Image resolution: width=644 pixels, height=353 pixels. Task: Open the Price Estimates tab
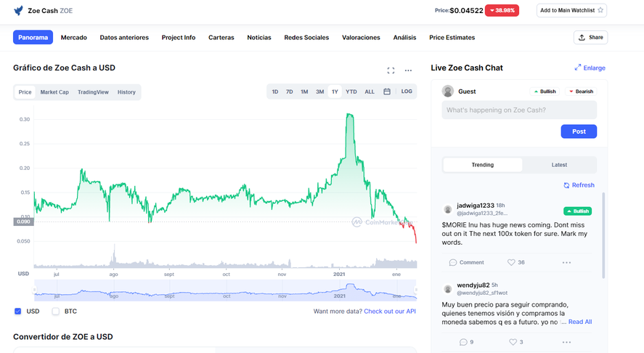tap(452, 37)
